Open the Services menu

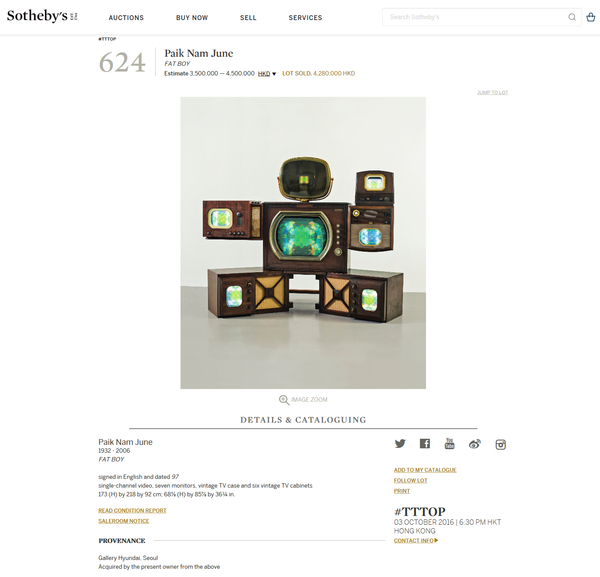[305, 18]
